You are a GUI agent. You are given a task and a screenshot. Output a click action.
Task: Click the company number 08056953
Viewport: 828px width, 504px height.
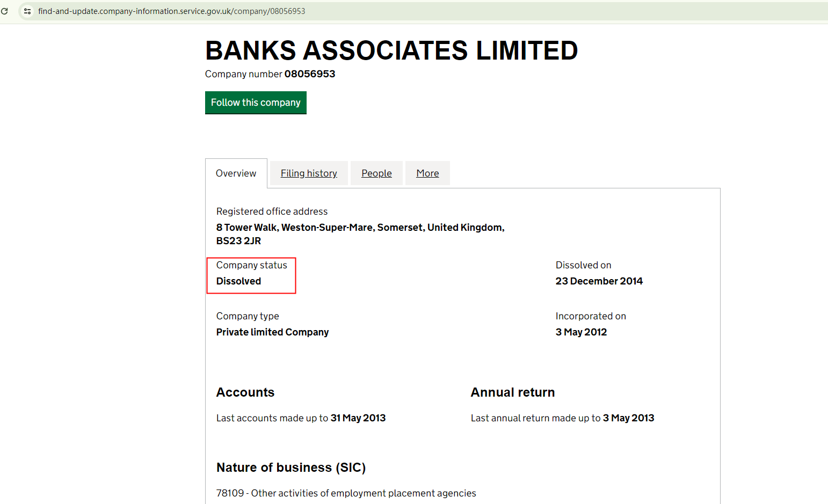pyautogui.click(x=309, y=74)
